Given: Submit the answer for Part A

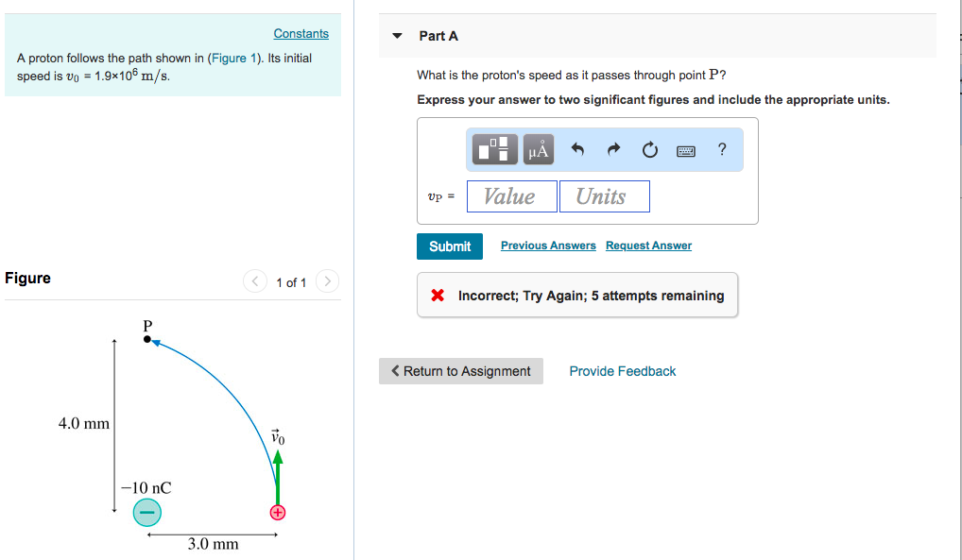Looking at the screenshot, I should [x=450, y=246].
